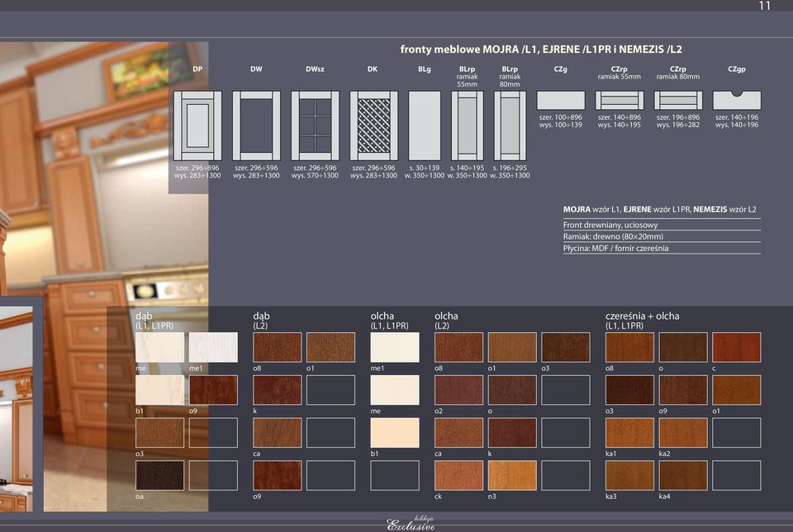
Task: Select dąb L1 swatch b1
Action: [159, 390]
